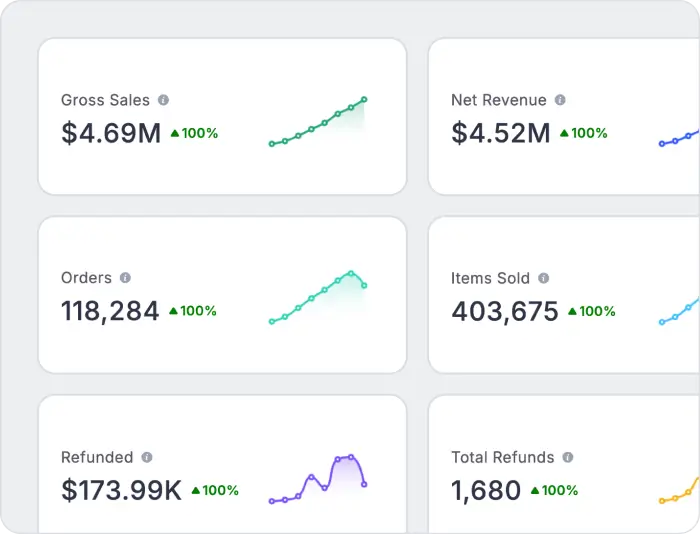Click the $4.52M Net Revenue value
The width and height of the screenshot is (700, 534).
point(501,133)
